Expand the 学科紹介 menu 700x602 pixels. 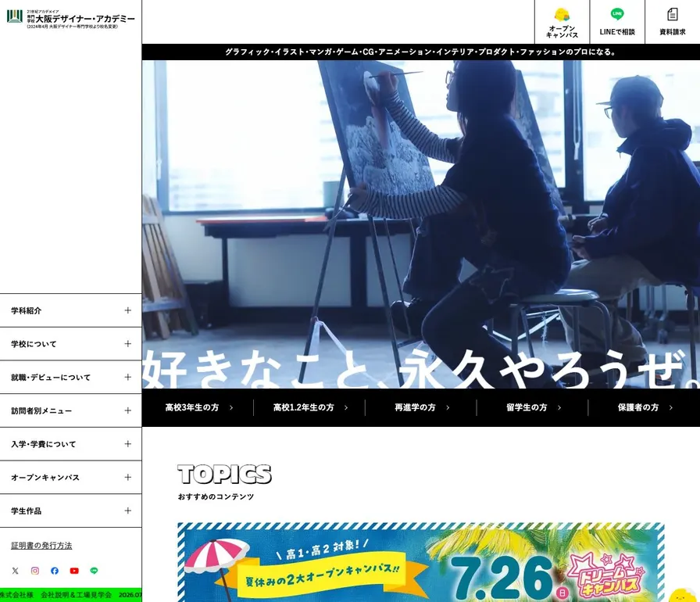tap(71, 310)
